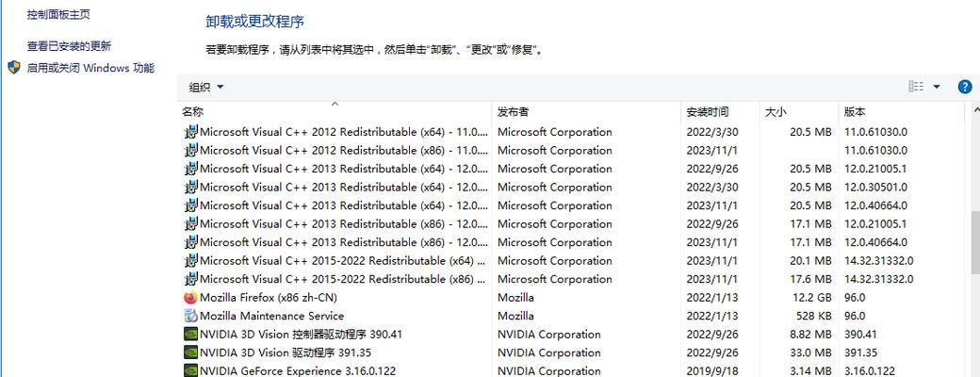Click icon of Visual C++ 2013 x64 version 12.0.30501.0
This screenshot has width=980, height=377.
click(191, 187)
